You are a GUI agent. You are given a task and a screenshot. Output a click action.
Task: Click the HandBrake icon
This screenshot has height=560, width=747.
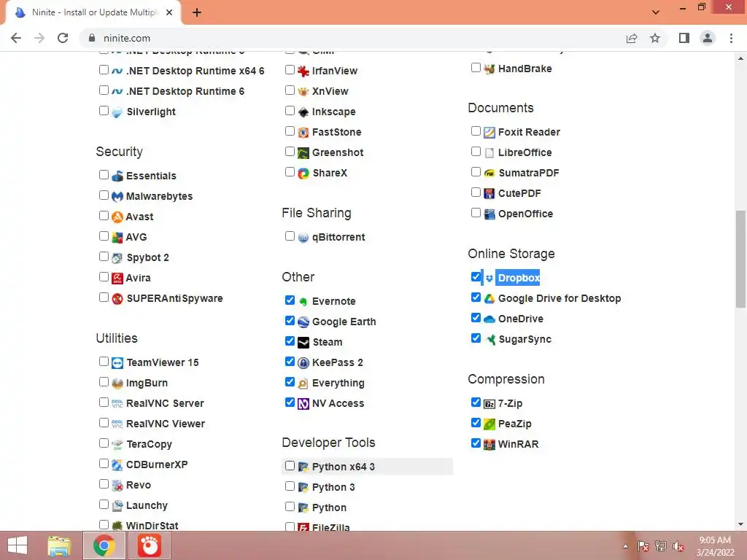[x=489, y=69]
